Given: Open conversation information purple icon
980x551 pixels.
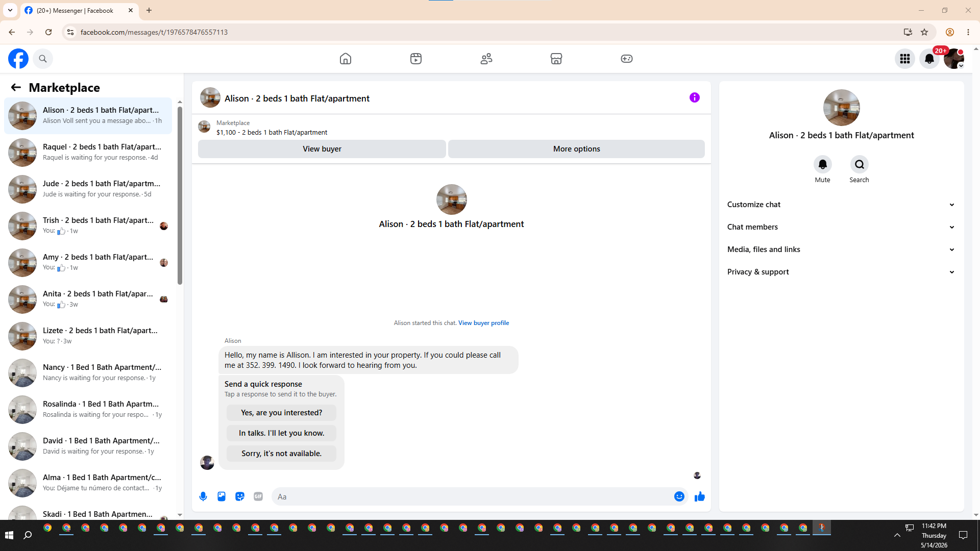Looking at the screenshot, I should pyautogui.click(x=695, y=97).
